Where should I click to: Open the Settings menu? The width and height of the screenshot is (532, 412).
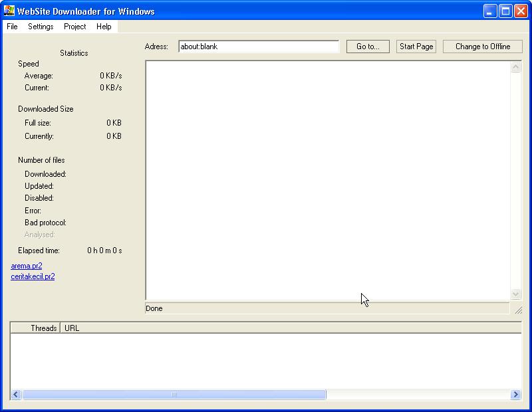[x=41, y=27]
